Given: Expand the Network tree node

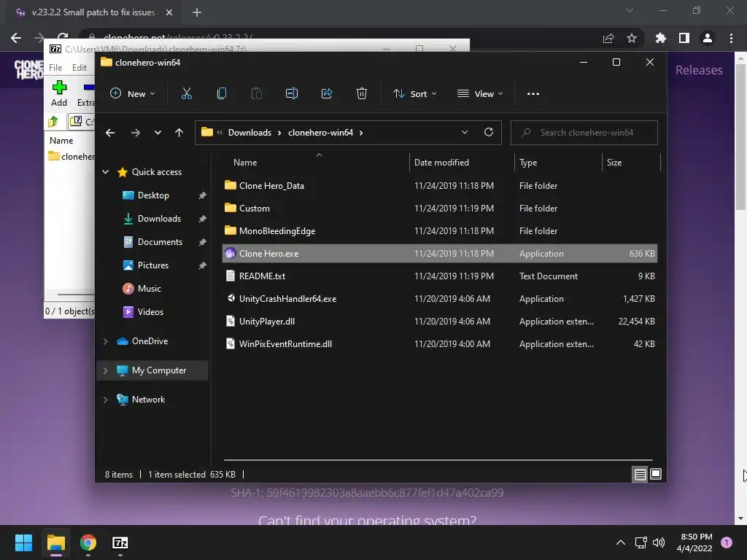Looking at the screenshot, I should point(105,400).
